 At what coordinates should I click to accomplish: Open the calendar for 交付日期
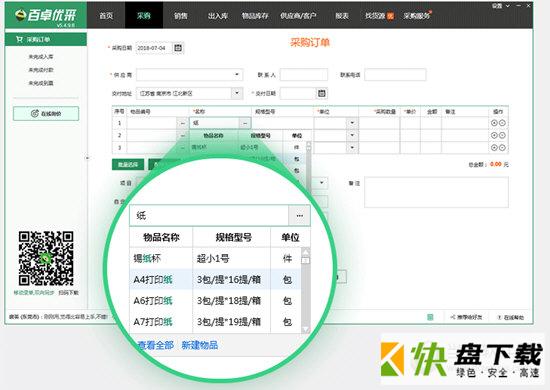321,93
